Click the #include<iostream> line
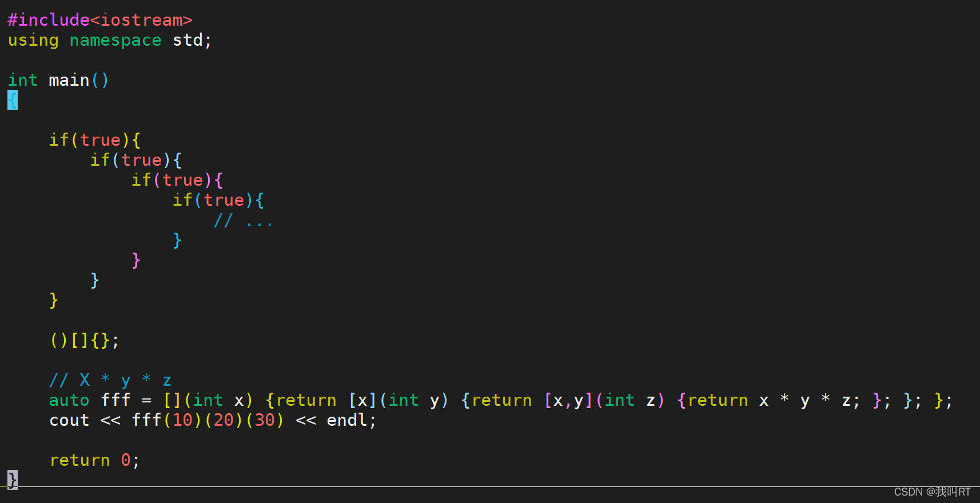This screenshot has height=503, width=980. pos(100,20)
